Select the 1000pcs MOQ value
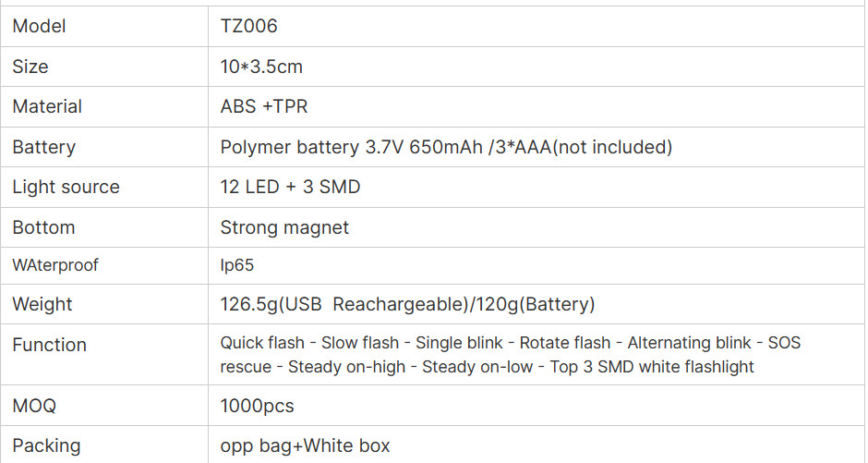 257,406
